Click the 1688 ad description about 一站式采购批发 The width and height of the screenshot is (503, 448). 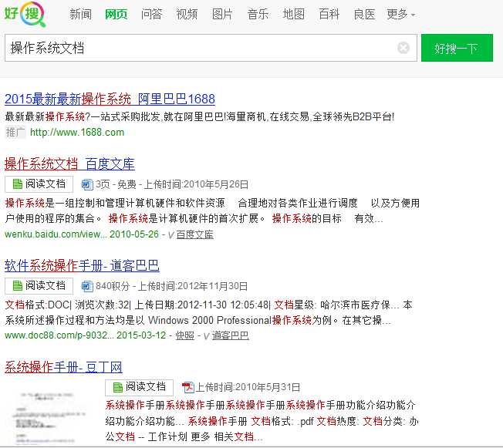point(200,116)
